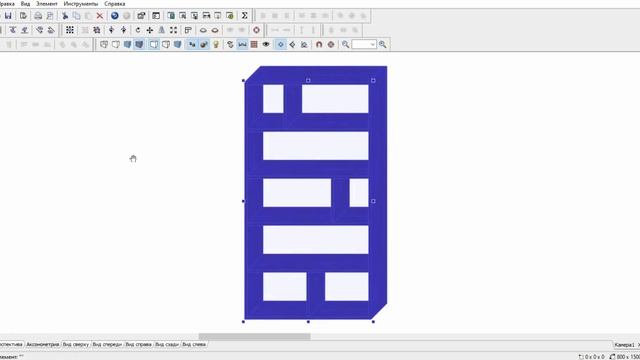The image size is (640, 360).
Task: Switch to the Аксонометрия view tab
Action: [42, 344]
